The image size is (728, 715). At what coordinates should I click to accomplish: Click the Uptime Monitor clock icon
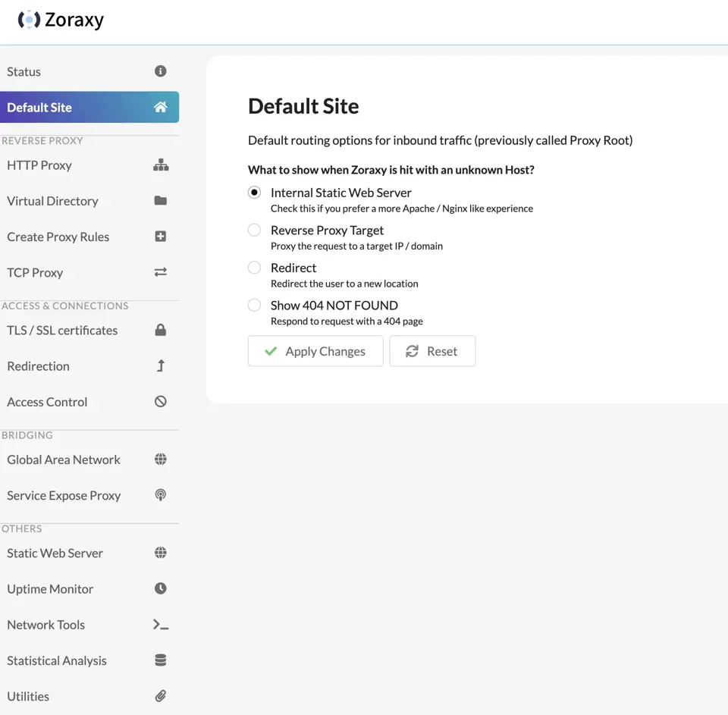160,588
